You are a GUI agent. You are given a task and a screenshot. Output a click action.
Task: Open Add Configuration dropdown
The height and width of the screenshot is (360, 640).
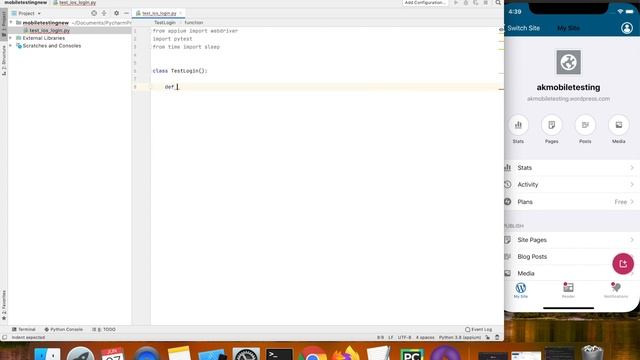(x=425, y=2)
